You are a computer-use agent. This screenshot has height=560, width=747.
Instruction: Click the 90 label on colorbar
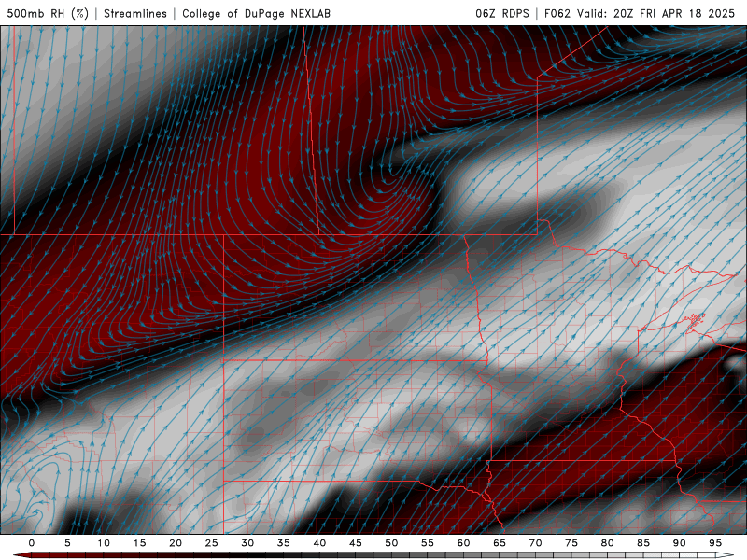tap(680, 543)
